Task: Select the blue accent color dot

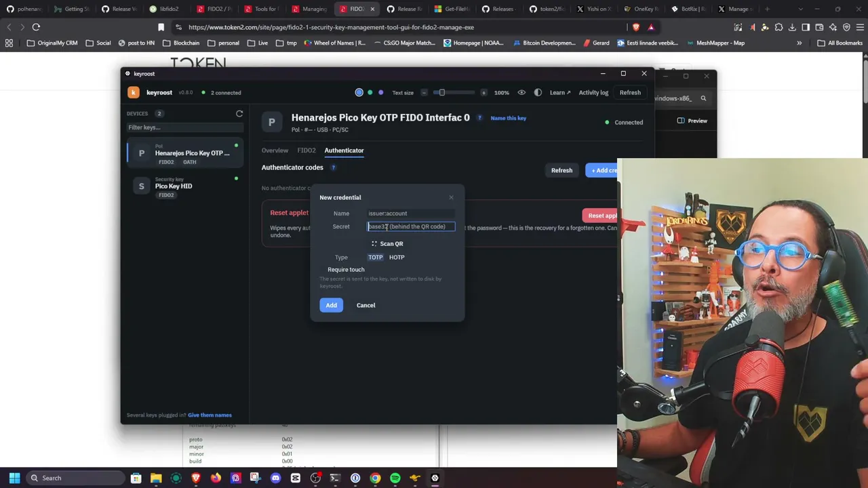Action: point(359,92)
